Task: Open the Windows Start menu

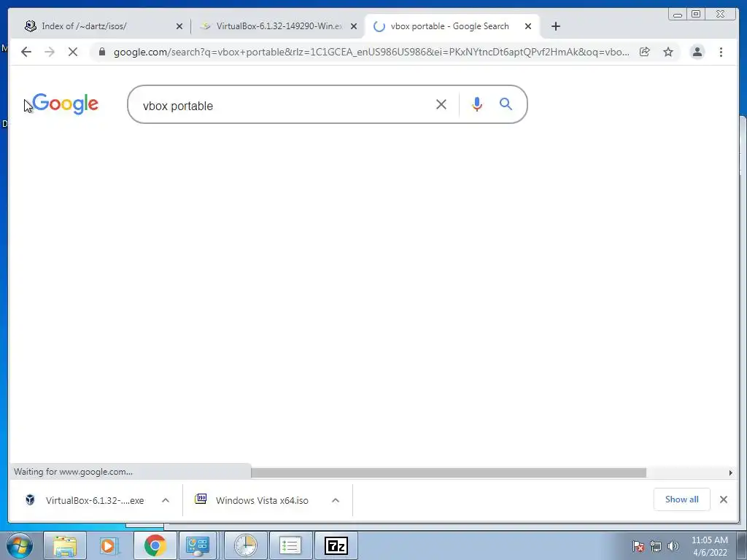Action: coord(20,545)
